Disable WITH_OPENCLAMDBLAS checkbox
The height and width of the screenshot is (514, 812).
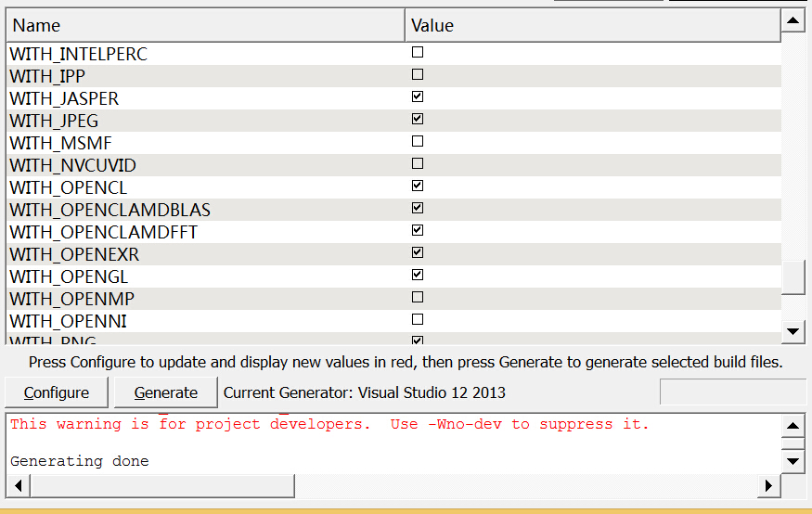point(418,208)
